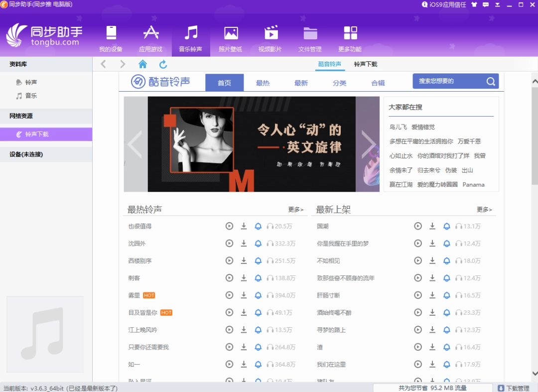Image resolution: width=538 pixels, height=392 pixels.
Task: Select the 最热 navigation tab
Action: pos(263,83)
